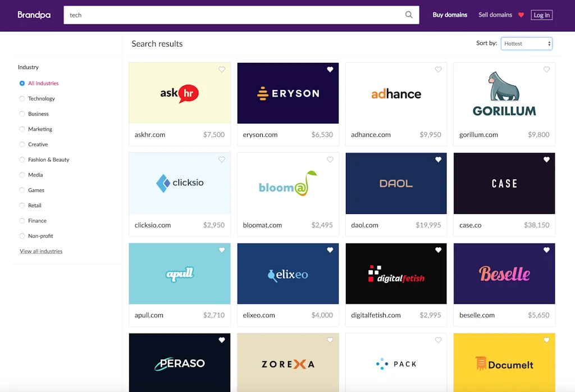The width and height of the screenshot is (575, 392).
Task: Open Buy domains menu item
Action: point(450,15)
